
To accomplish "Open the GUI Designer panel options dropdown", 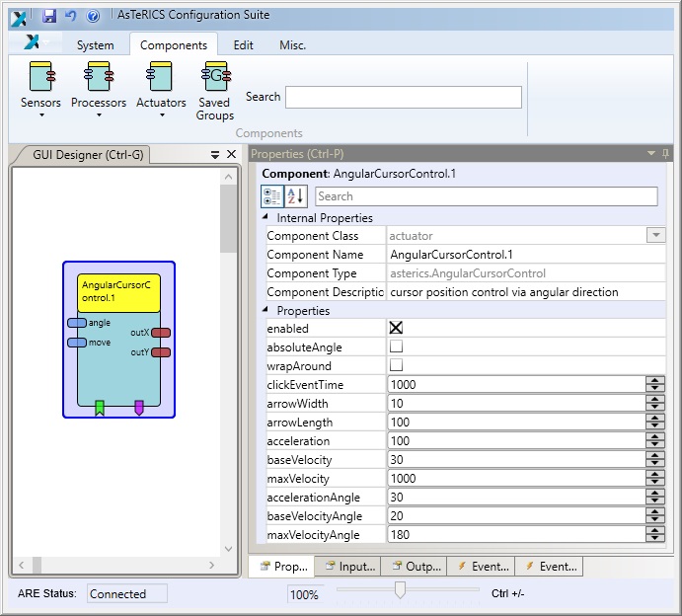I will 215,154.
